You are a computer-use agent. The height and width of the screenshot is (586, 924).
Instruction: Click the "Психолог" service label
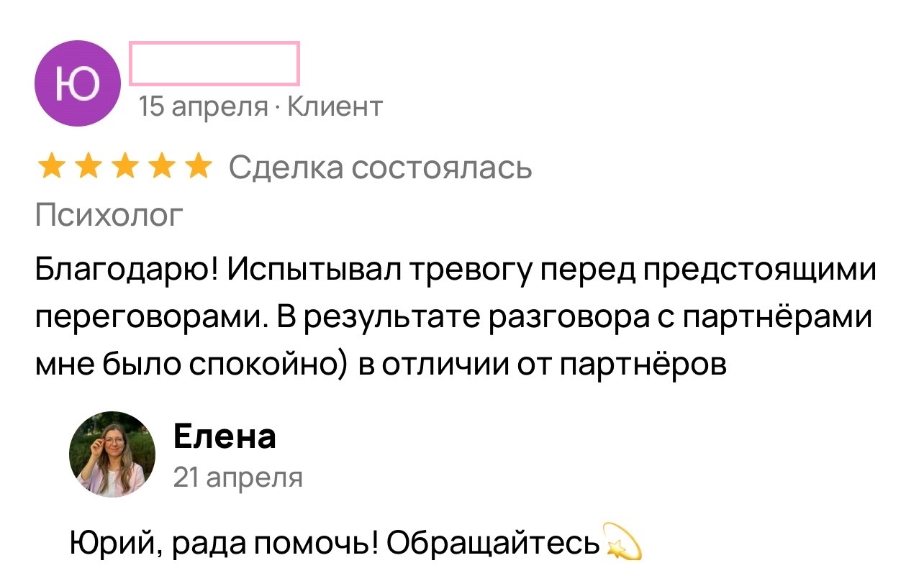[x=109, y=215]
